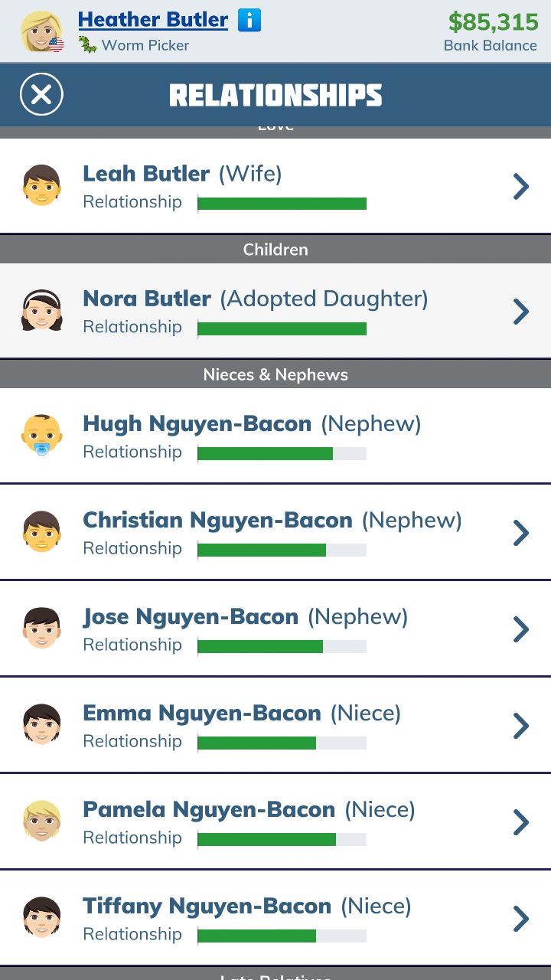The width and height of the screenshot is (551, 980).
Task: Open the Heather Butler name link
Action: (x=153, y=20)
